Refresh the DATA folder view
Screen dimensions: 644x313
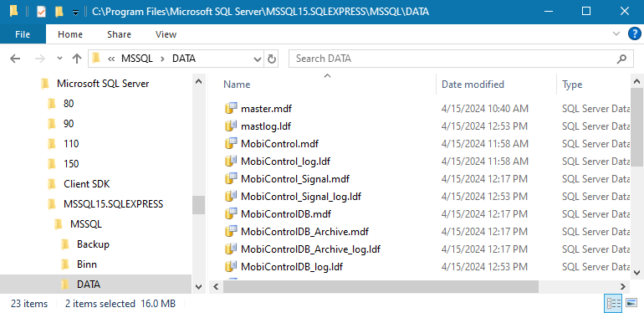pyautogui.click(x=272, y=59)
